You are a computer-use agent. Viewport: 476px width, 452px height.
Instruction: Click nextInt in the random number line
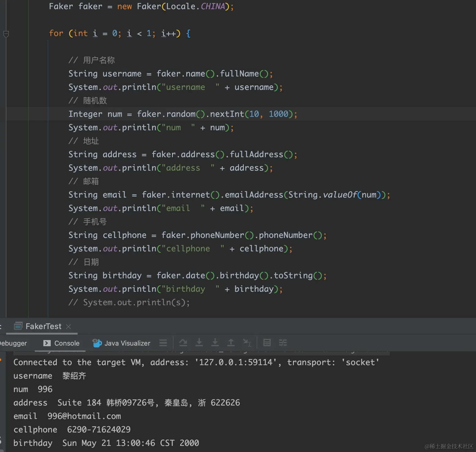[x=227, y=114]
